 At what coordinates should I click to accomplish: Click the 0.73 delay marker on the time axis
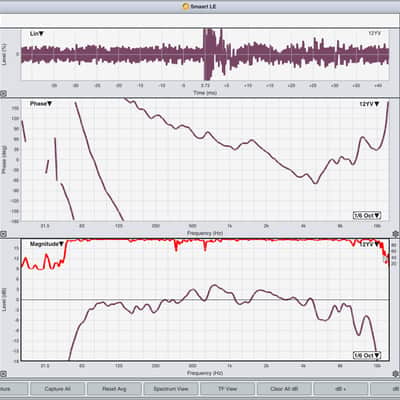(x=205, y=86)
